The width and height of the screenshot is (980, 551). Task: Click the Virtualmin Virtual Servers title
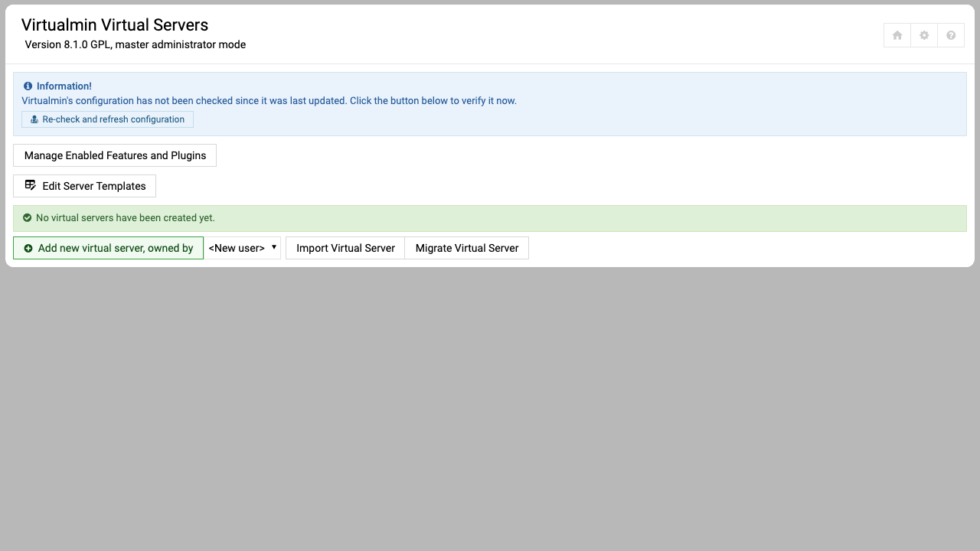point(115,25)
